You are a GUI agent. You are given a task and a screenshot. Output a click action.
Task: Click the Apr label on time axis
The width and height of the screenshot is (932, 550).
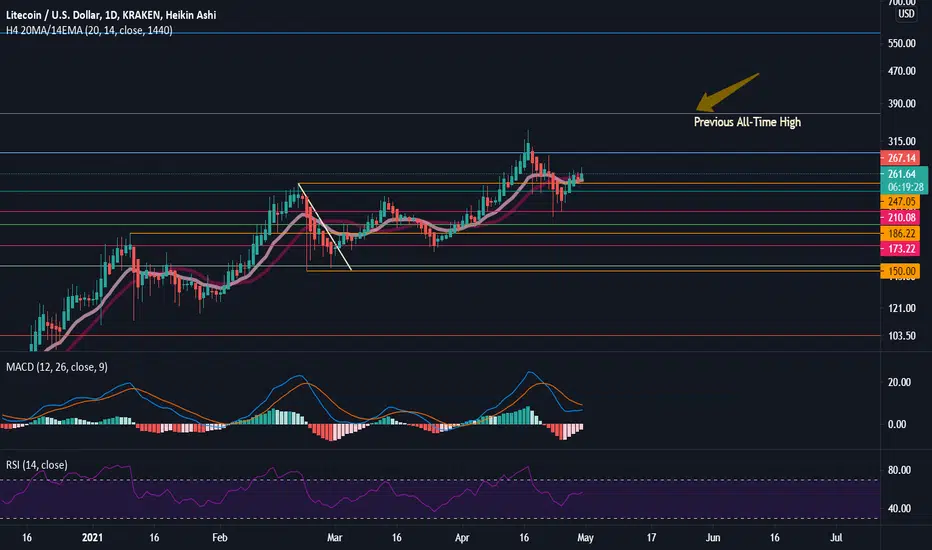coord(462,538)
